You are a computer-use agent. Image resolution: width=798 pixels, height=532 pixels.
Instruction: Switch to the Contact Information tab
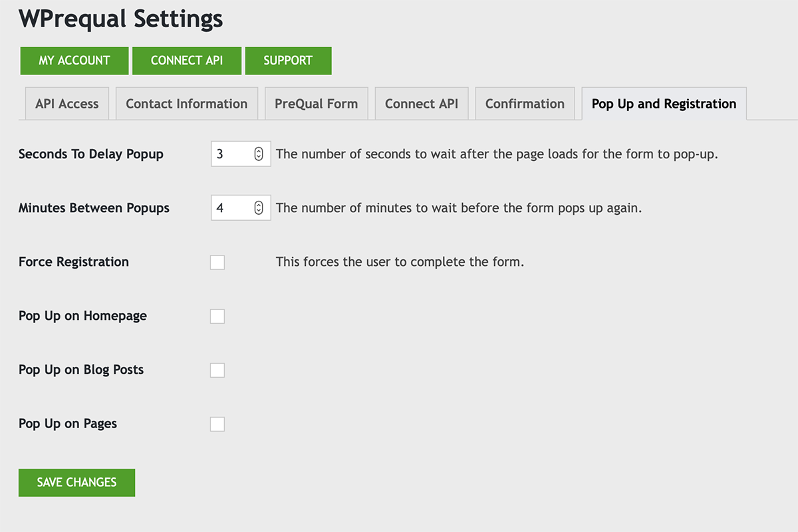point(187,104)
